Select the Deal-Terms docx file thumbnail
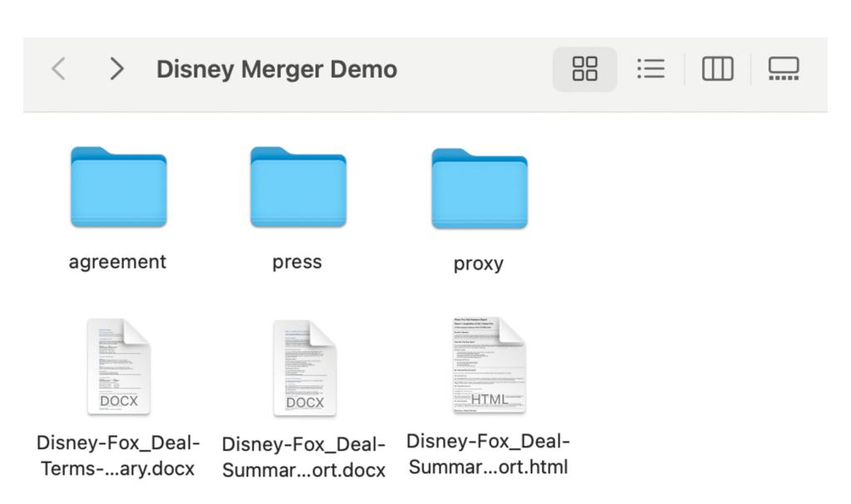The width and height of the screenshot is (851, 504). pyautogui.click(x=118, y=366)
